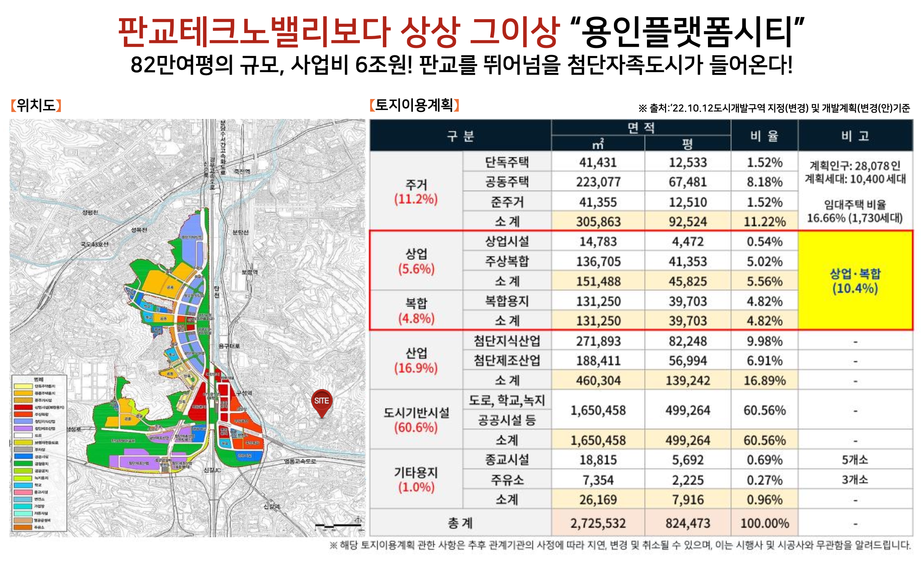This screenshot has height=561, width=924.
Task: Click the 신갈JC label on map
Action: 213,470
